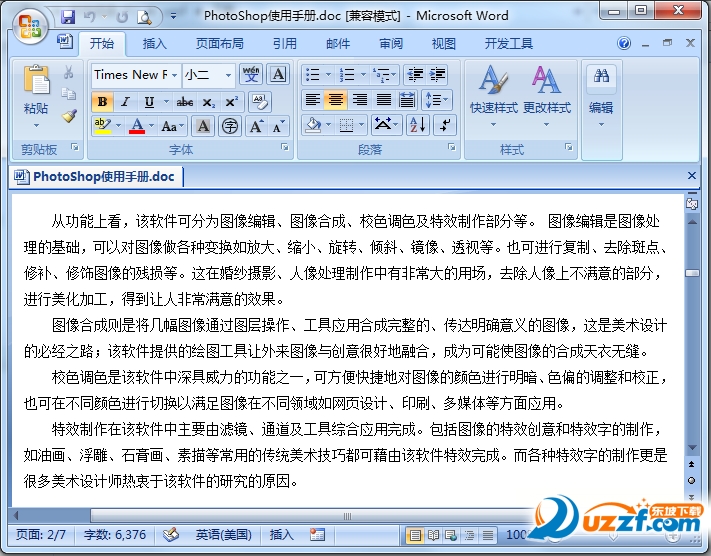This screenshot has height=556, width=711.
Task: Activate the Format Painter brush
Action: click(69, 116)
